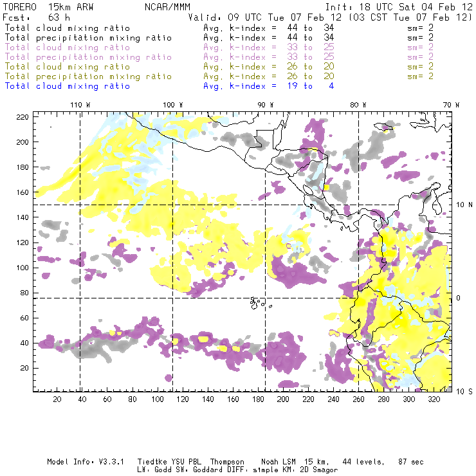The image size is (476, 476).
Task: Click the "Noah LSM" footer text
Action: pyautogui.click(x=279, y=462)
